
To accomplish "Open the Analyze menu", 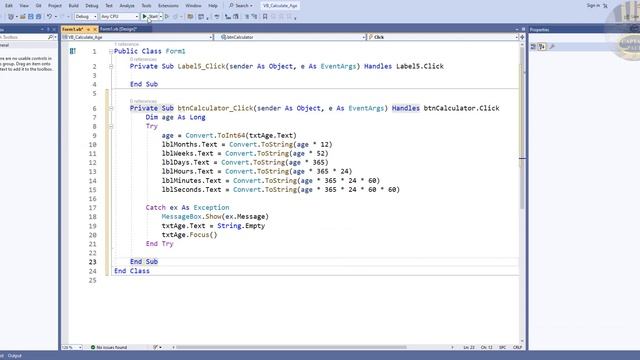I will (127, 6).
